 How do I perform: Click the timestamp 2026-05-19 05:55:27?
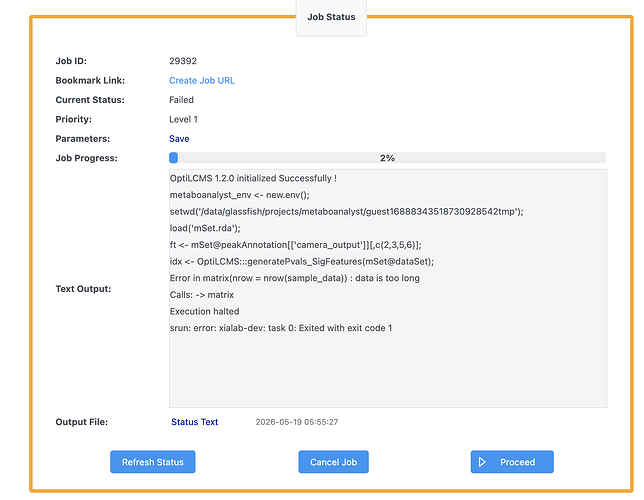(297, 422)
